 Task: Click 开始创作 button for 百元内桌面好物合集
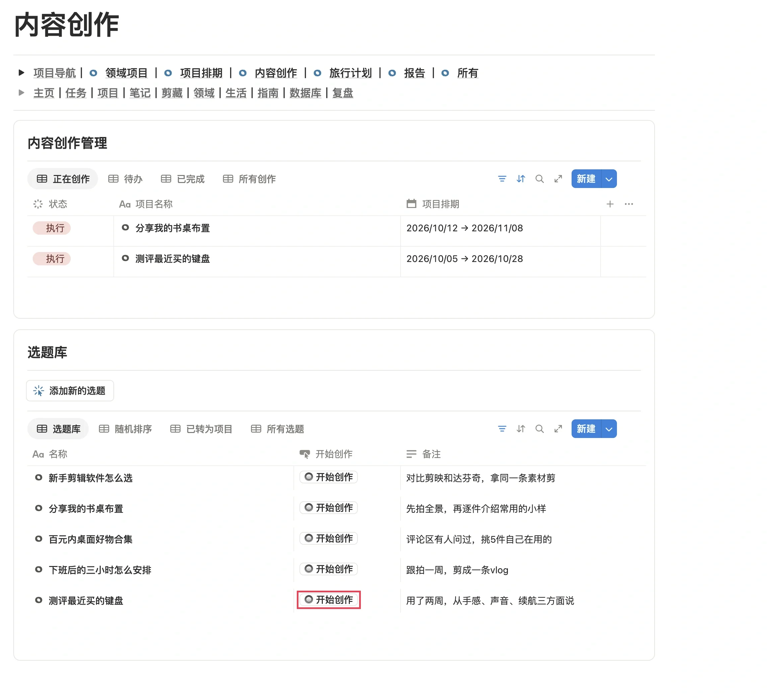point(329,538)
